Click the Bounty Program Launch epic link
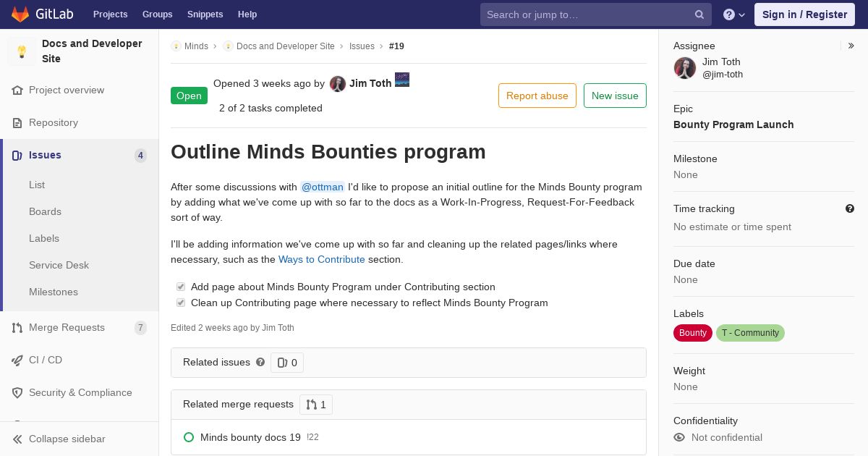Screen dimensions: 868x456 click(733, 124)
